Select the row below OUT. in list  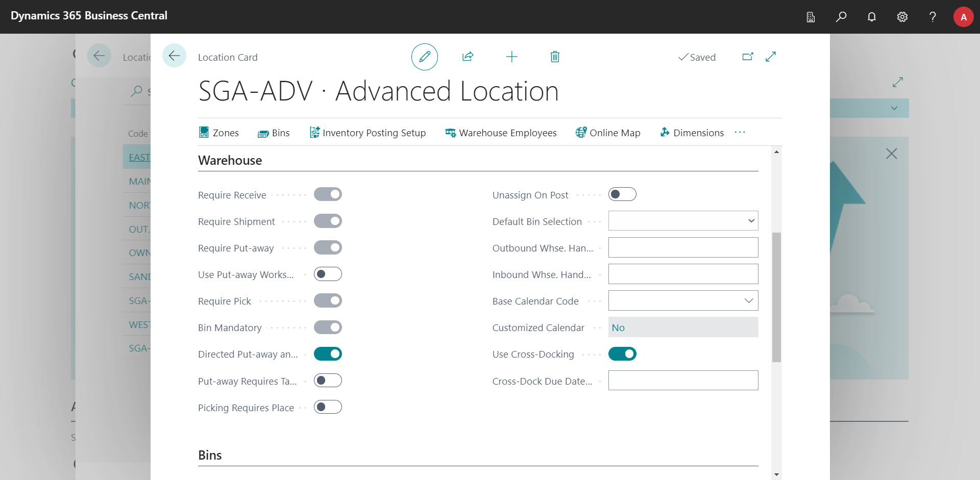tap(137, 252)
